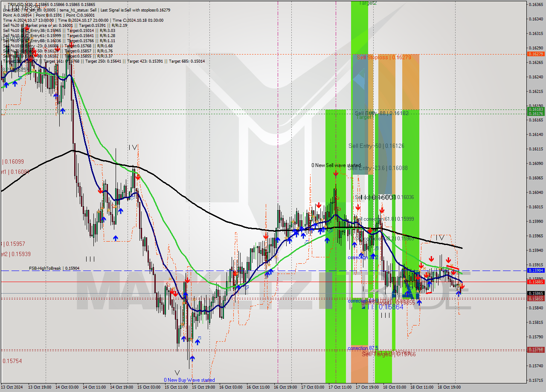
Task: Click the 0.15754 level label at left edge
Action: point(12,361)
